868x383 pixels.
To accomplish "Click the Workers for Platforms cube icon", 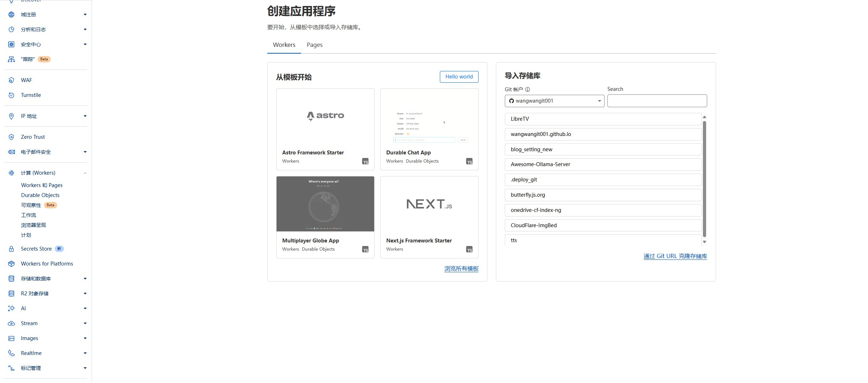I will (x=11, y=264).
